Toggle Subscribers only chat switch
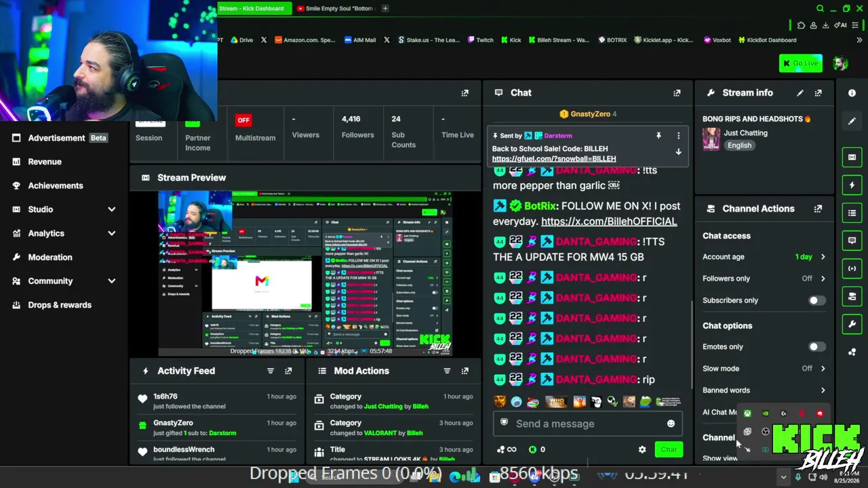Image resolution: width=868 pixels, height=488 pixels. pyautogui.click(x=816, y=300)
